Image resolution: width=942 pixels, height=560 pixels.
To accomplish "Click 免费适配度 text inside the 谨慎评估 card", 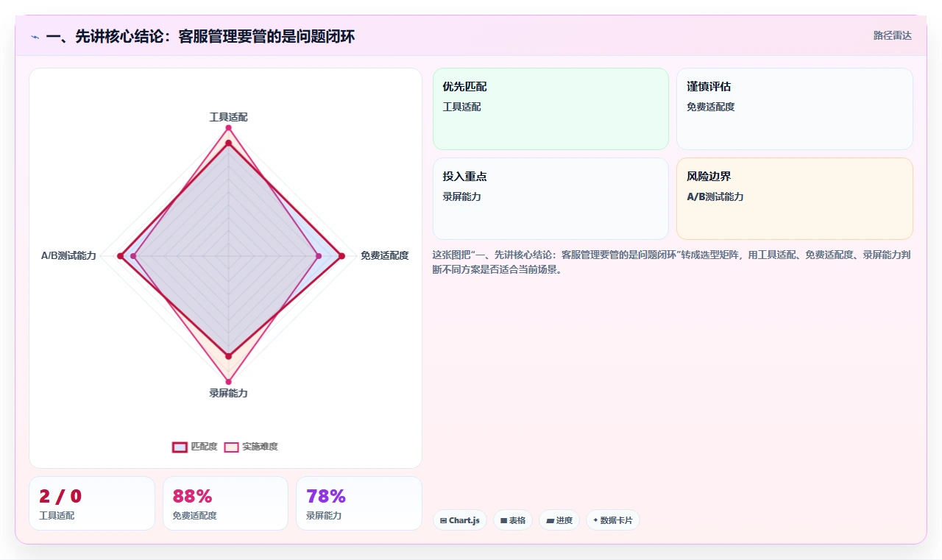I will [711, 107].
